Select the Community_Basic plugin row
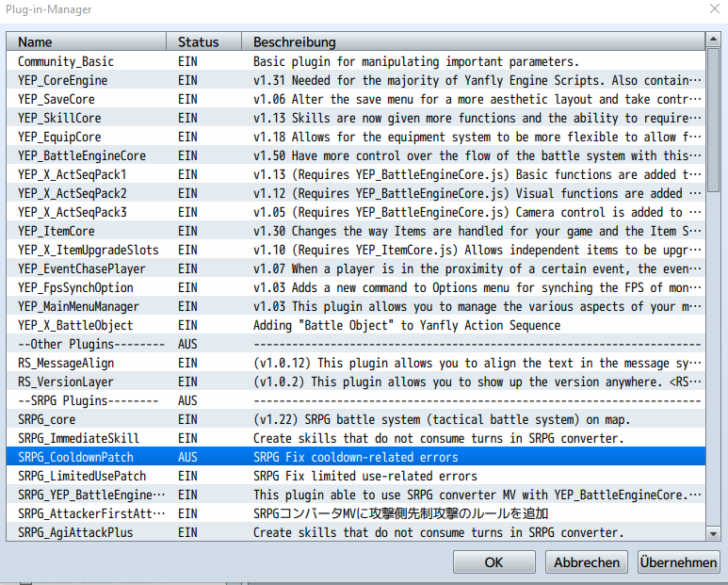 356,62
